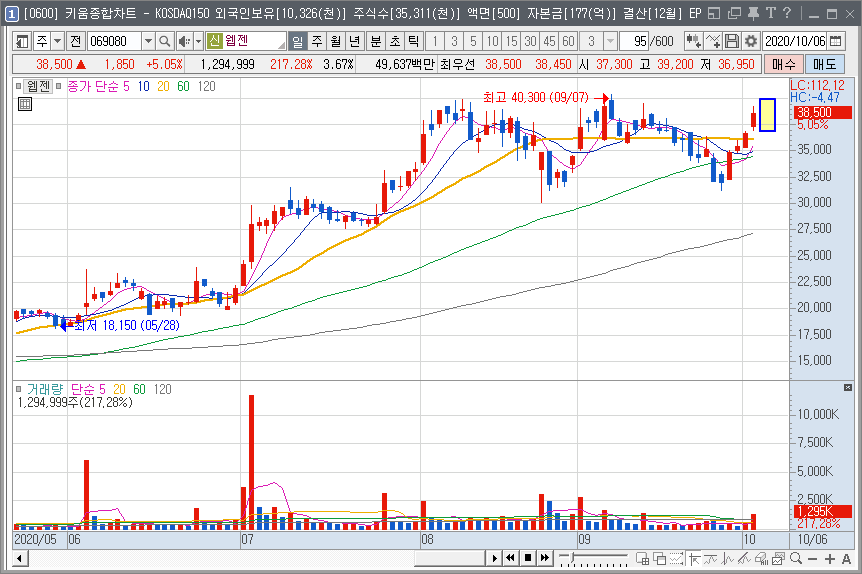This screenshot has width=862, height=574.
Task: Play chart replay with play button
Action: click(x=494, y=559)
